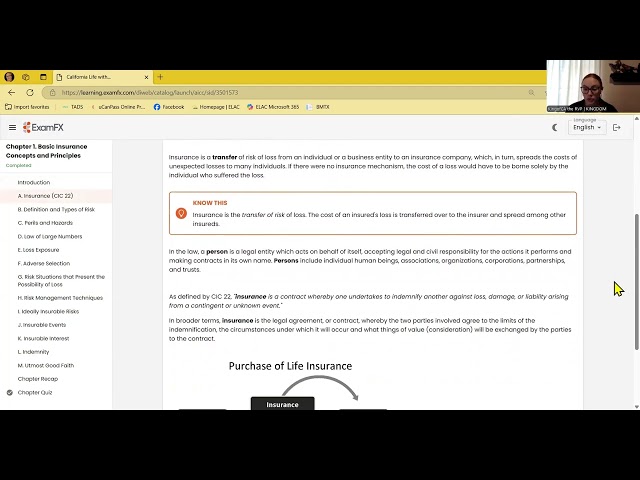Open the English language dropdown
Image resolution: width=640 pixels, height=480 pixels.
587,127
